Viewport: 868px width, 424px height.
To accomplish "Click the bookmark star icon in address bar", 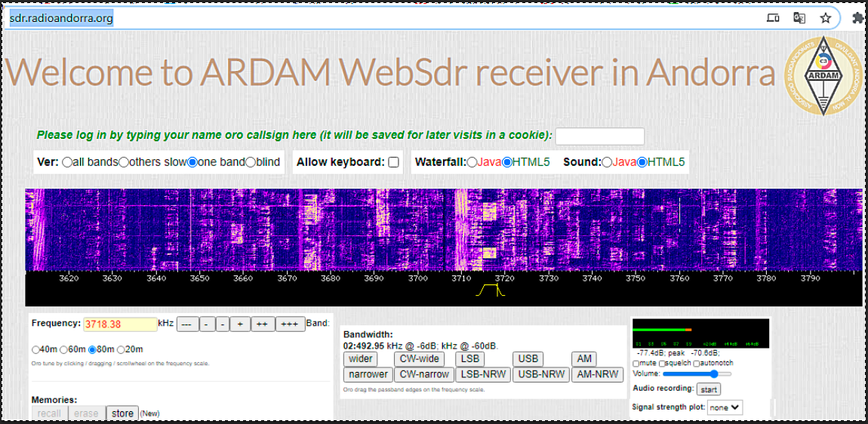I will [826, 18].
